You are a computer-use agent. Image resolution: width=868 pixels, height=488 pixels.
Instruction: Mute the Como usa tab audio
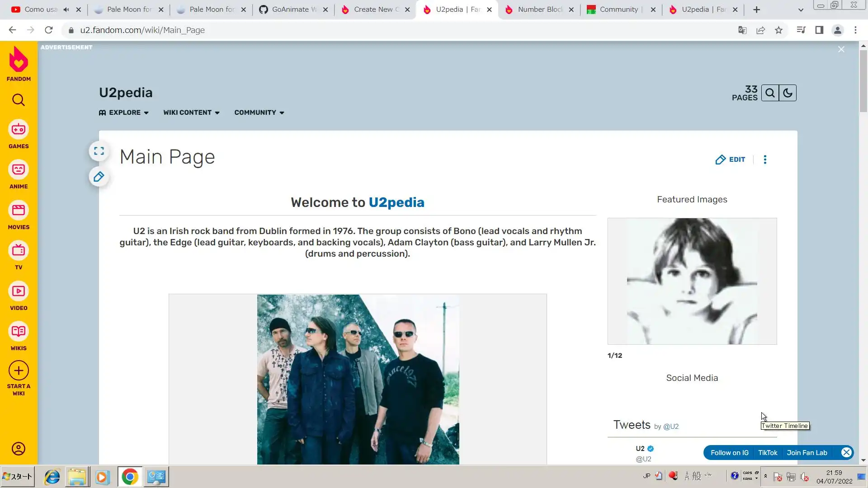coord(66,9)
